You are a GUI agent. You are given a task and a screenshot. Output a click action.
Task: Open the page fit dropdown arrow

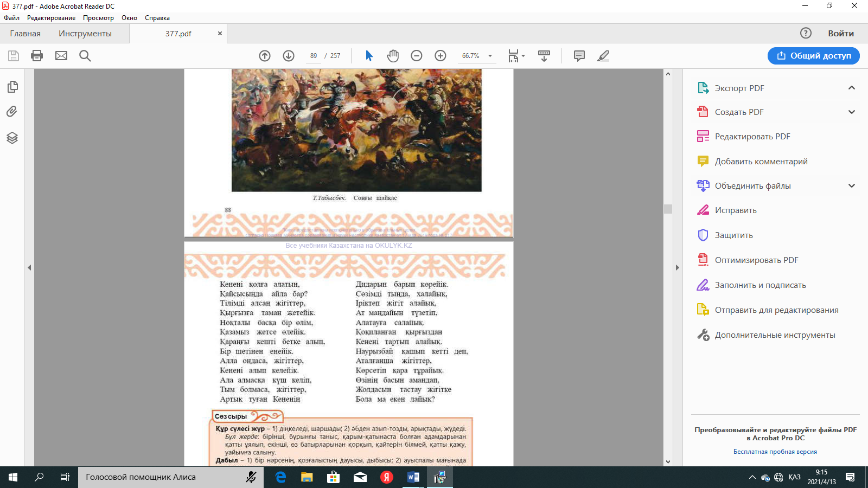coord(524,56)
